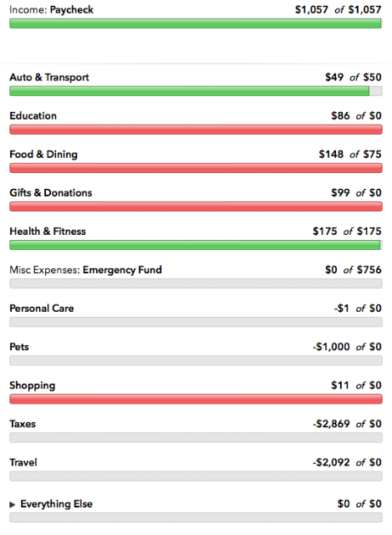Click the $1,057 of $1,057 income amount
This screenshot has width=392, height=535.
click(339, 9)
